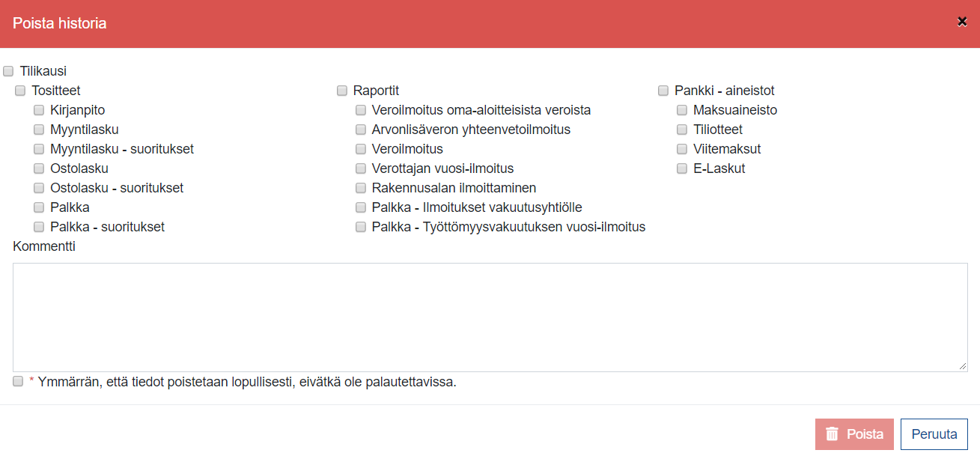Image resolution: width=980 pixels, height=462 pixels.
Task: Toggle the Tositteet group checkbox
Action: (x=20, y=91)
